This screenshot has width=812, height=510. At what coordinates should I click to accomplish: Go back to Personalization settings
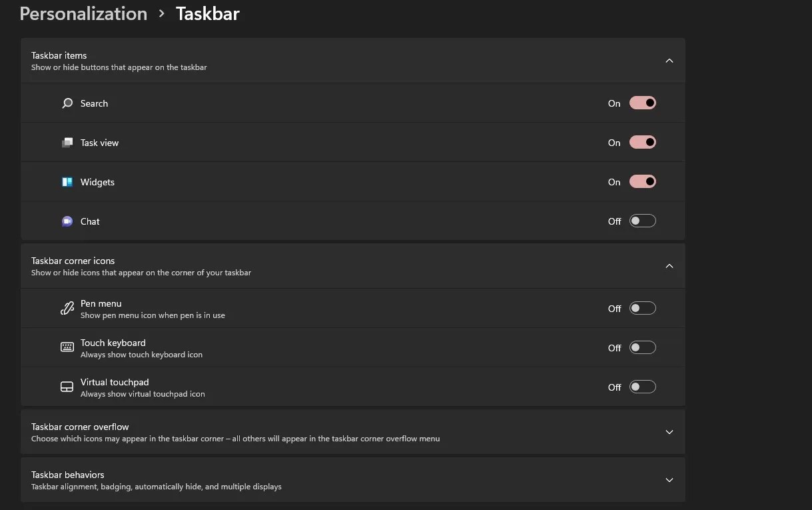[x=83, y=13]
